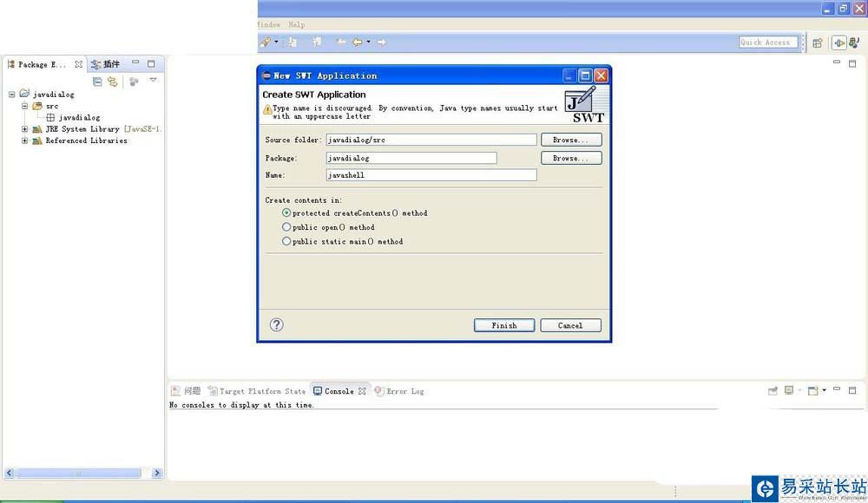Open the Window menu

tap(270, 24)
